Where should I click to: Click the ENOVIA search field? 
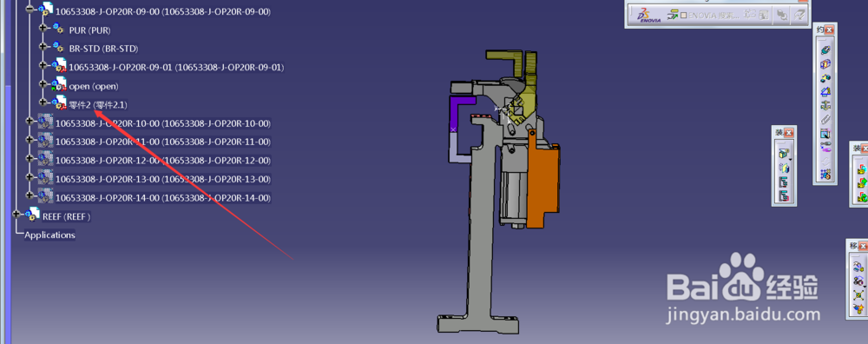[x=713, y=16]
